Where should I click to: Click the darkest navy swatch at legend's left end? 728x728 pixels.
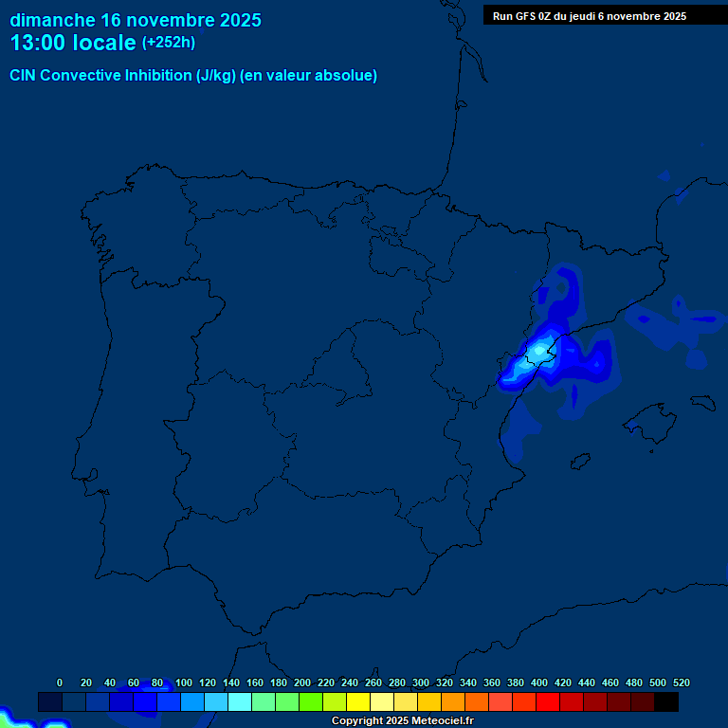click(x=50, y=702)
